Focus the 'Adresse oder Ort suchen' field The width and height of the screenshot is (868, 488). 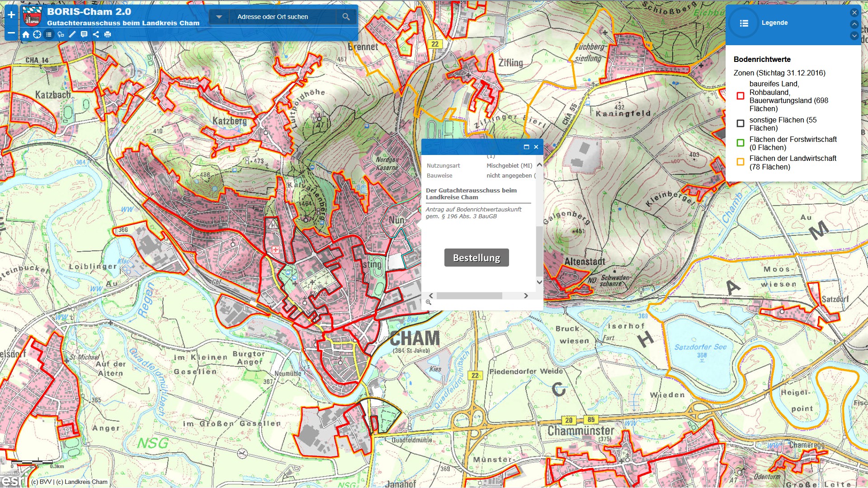[283, 17]
